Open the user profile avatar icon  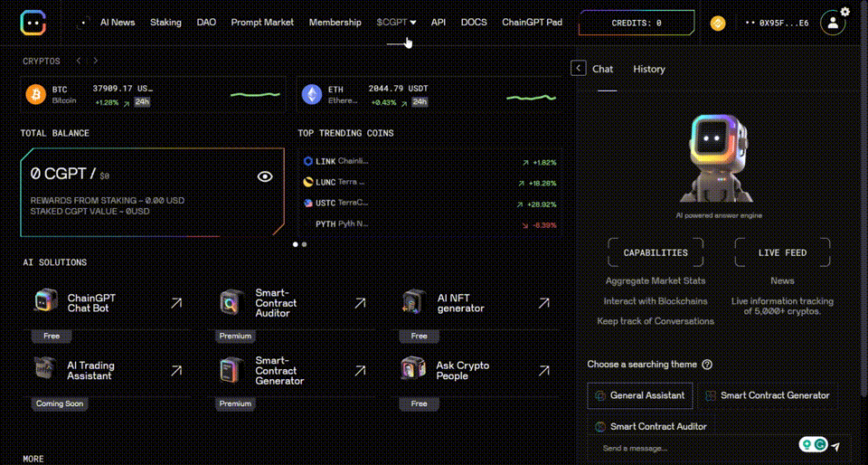pos(832,23)
